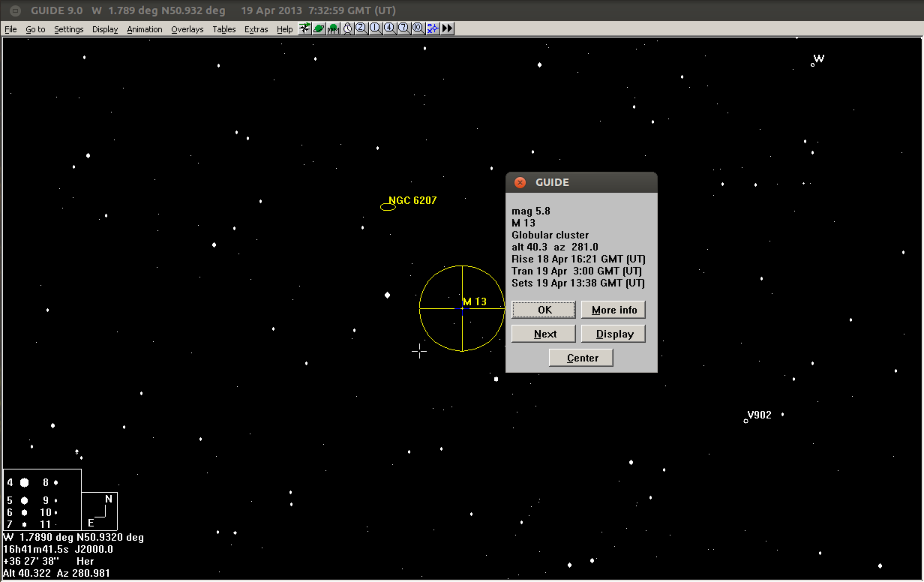
Task: Click the V902 variable star label
Action: coord(759,415)
